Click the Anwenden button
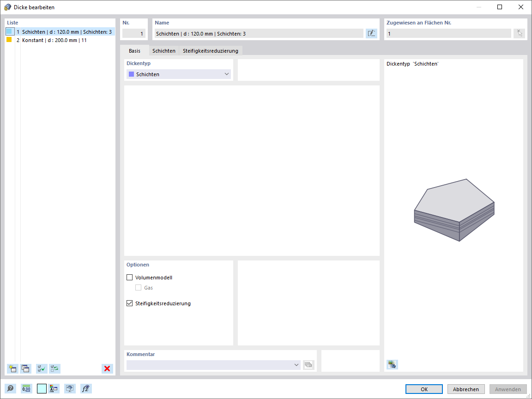Screen dimensions: 532x399 point(508,389)
